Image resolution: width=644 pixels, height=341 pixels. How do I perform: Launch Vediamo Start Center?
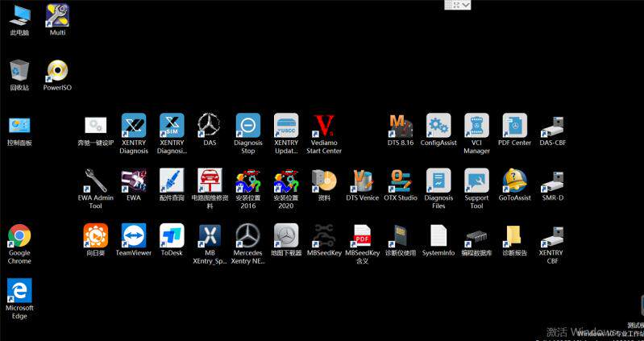click(324, 125)
